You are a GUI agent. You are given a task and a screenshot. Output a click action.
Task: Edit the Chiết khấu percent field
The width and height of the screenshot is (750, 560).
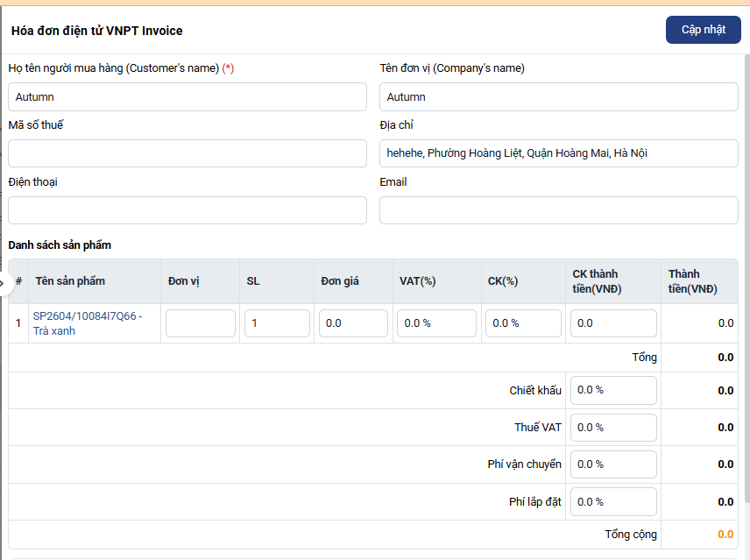[x=613, y=390]
